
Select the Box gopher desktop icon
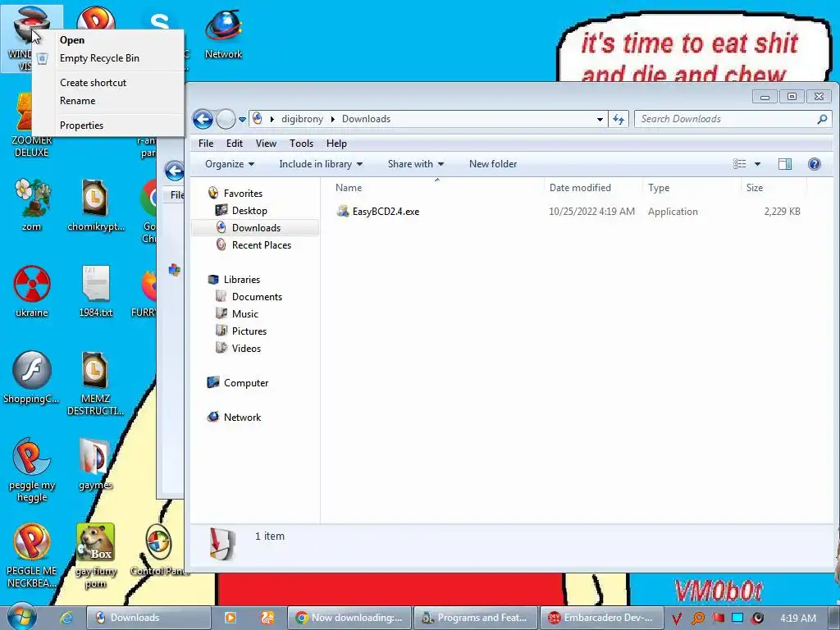[x=95, y=555]
